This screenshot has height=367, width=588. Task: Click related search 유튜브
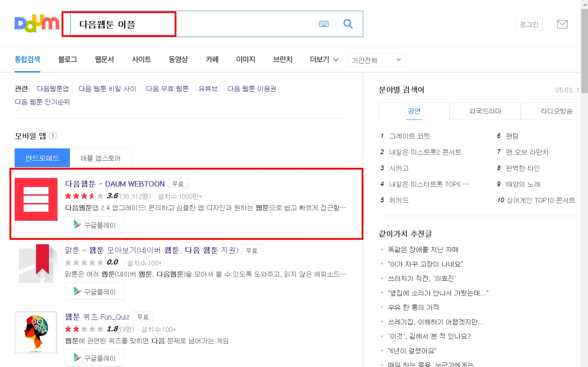(208, 88)
